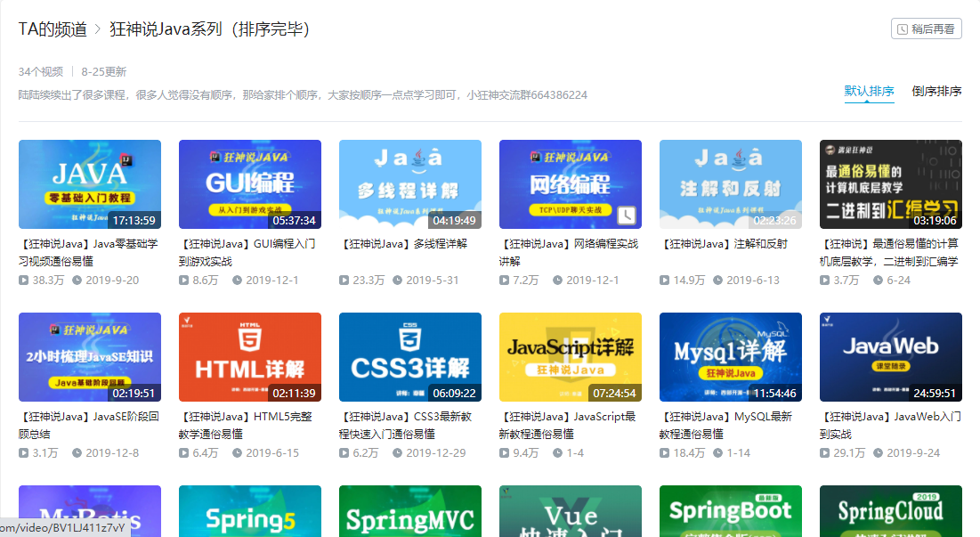Open the 2小时梳理JavaSE知识 thumbnail
980x537 pixels.
coord(90,357)
